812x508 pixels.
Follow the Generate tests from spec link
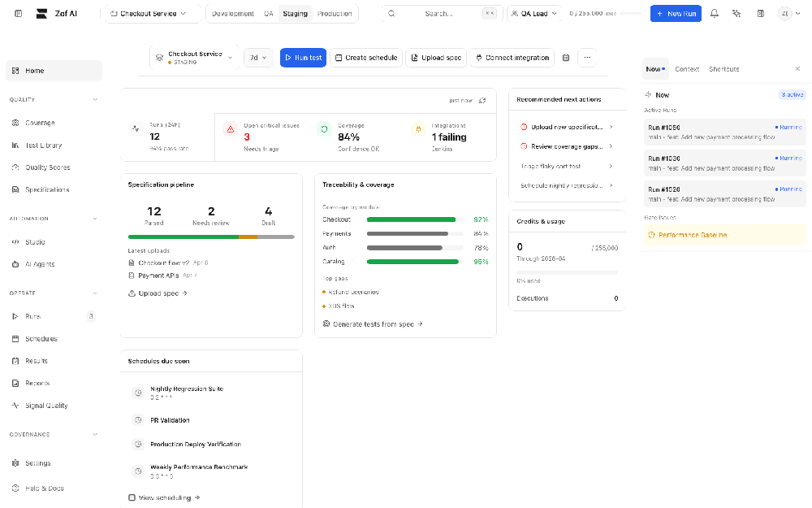(373, 324)
